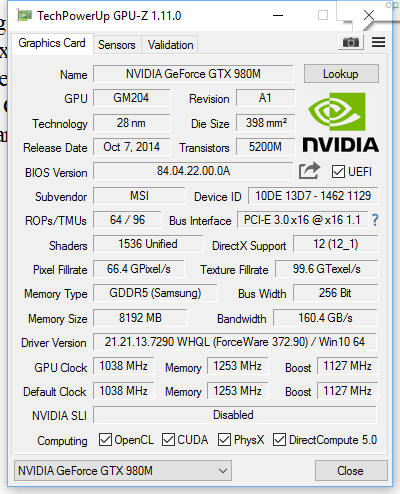Click the Bandwidth field 160.4 GB/s
Screen dimensions: 400x494
pyautogui.click(x=325, y=318)
